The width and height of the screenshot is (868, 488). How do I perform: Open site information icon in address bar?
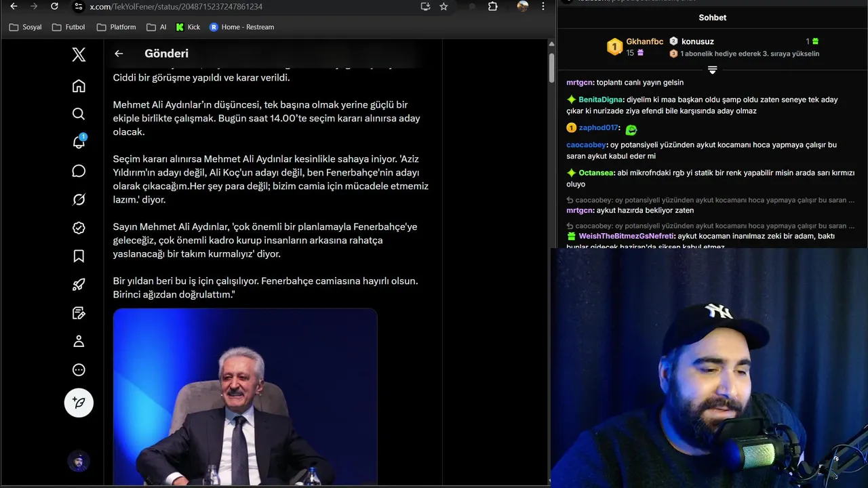[x=78, y=6]
